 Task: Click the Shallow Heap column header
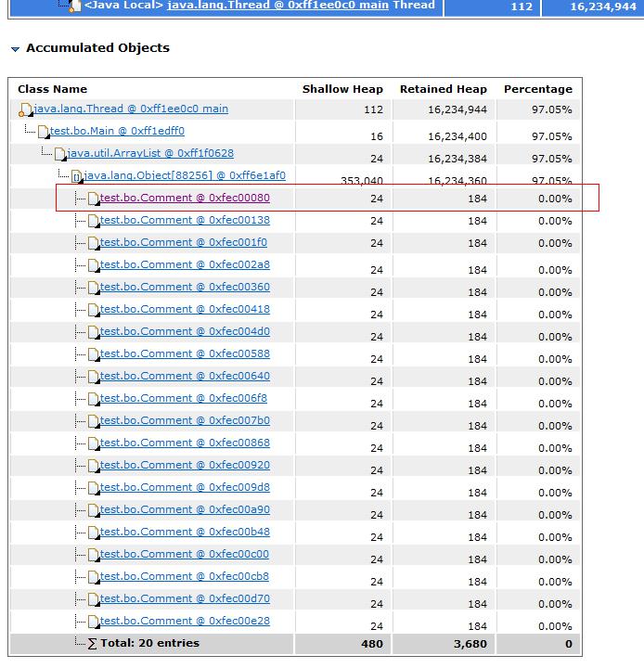coord(342,89)
